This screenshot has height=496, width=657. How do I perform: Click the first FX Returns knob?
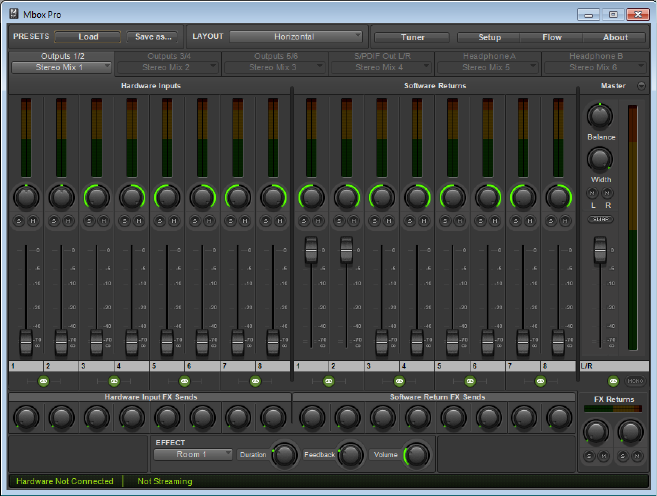(x=595, y=431)
